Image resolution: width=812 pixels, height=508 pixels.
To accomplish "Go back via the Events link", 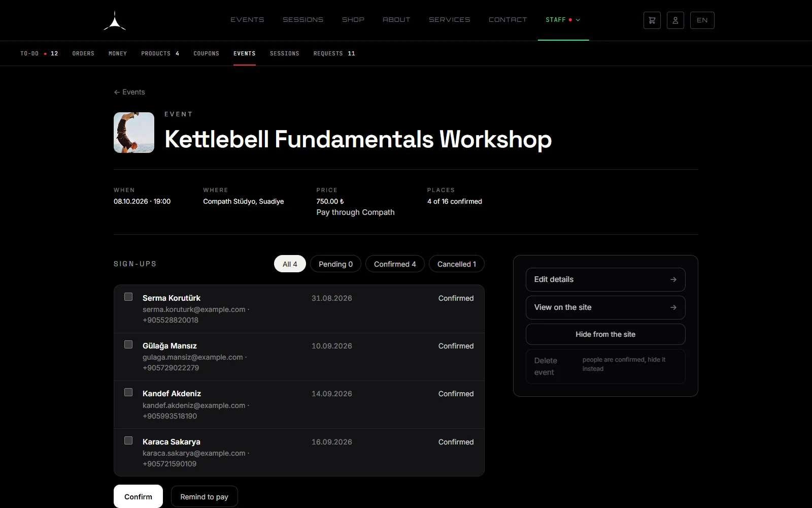I will tap(129, 92).
